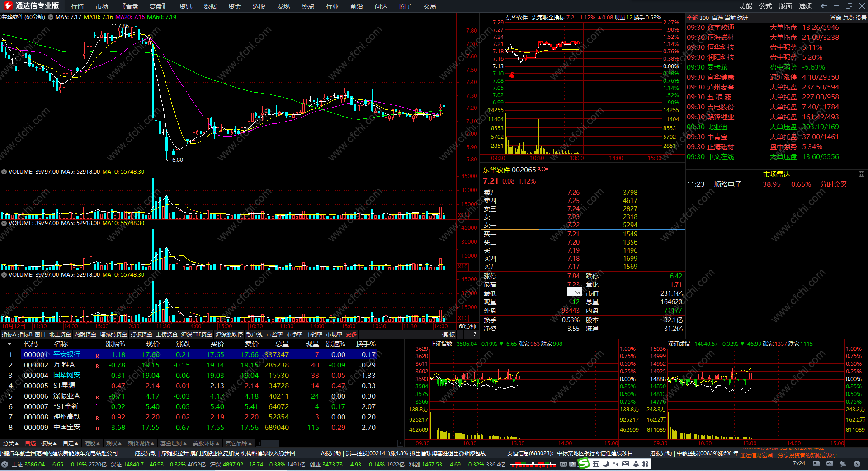Open the 市场雷达 panel options icon

point(862,174)
